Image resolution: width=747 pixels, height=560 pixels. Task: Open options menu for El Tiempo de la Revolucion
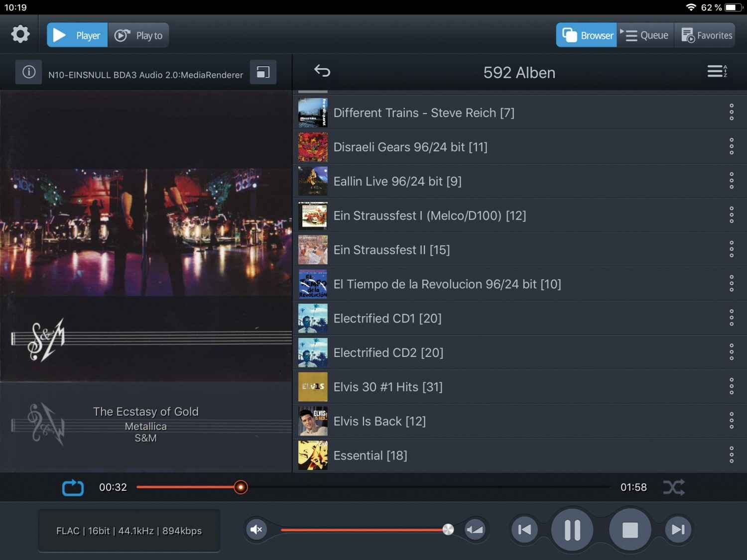731,284
